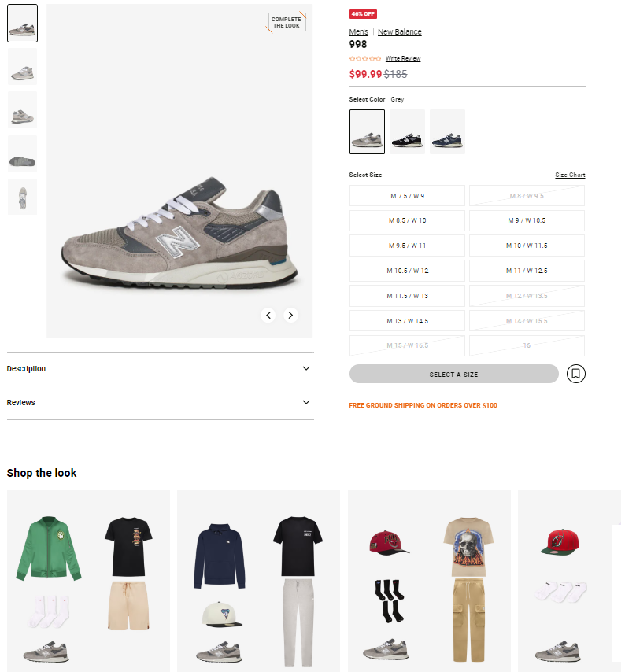Viewport: 625px width, 672px height.
Task: Click the Write Review link
Action: pyautogui.click(x=403, y=59)
